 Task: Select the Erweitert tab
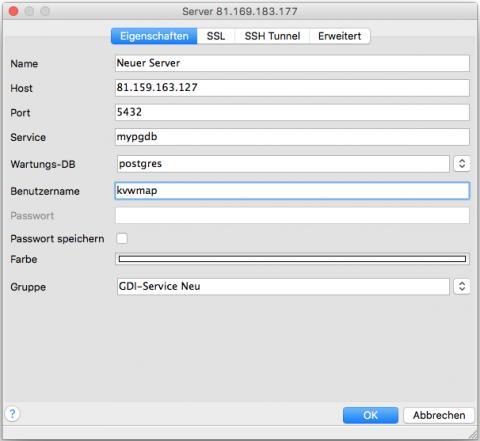coord(339,36)
